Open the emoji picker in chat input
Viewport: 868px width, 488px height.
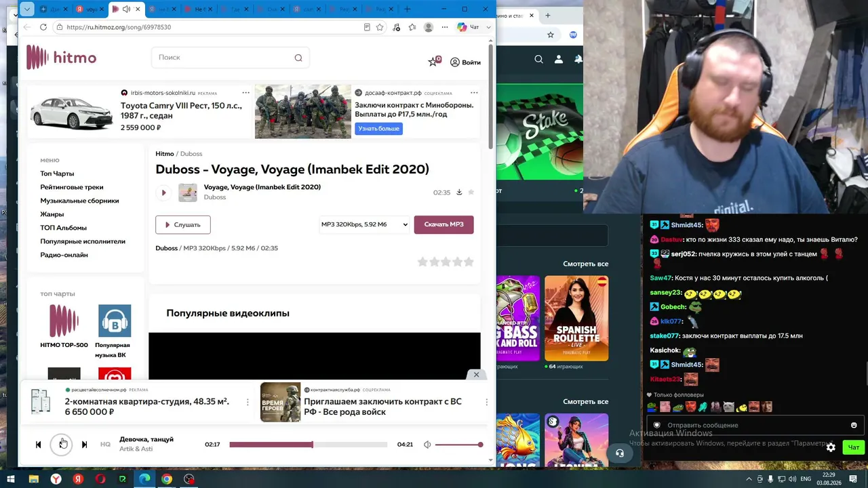click(854, 425)
